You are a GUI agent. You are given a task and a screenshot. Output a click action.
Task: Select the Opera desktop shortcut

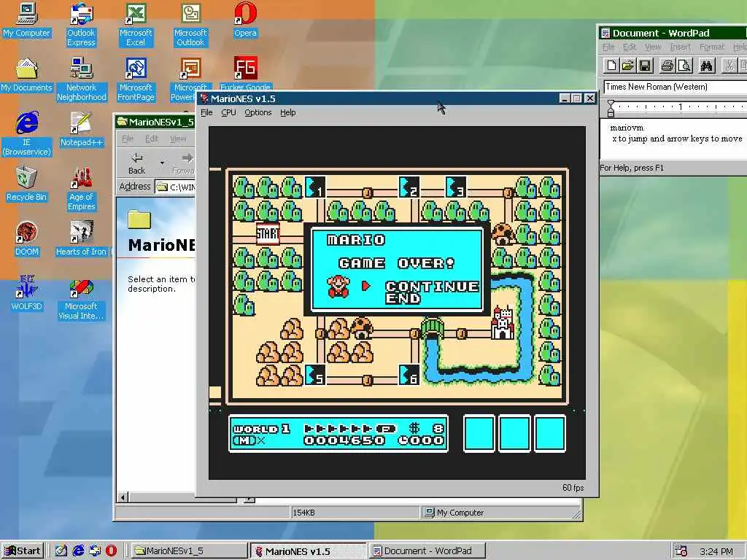point(245,20)
